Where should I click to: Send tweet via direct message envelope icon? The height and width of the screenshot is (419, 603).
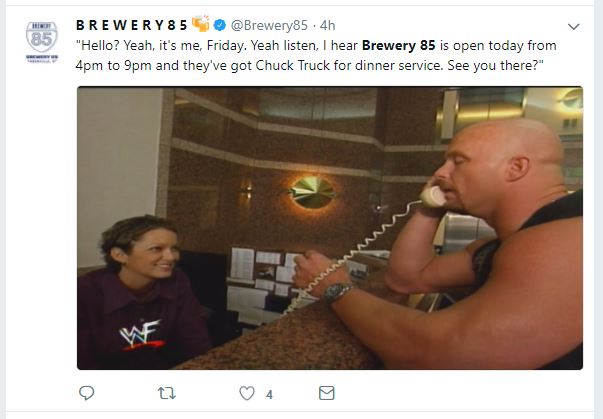click(327, 393)
